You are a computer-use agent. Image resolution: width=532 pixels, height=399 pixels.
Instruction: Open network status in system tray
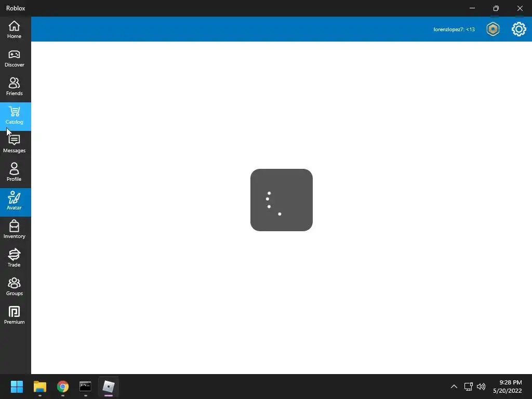469,387
